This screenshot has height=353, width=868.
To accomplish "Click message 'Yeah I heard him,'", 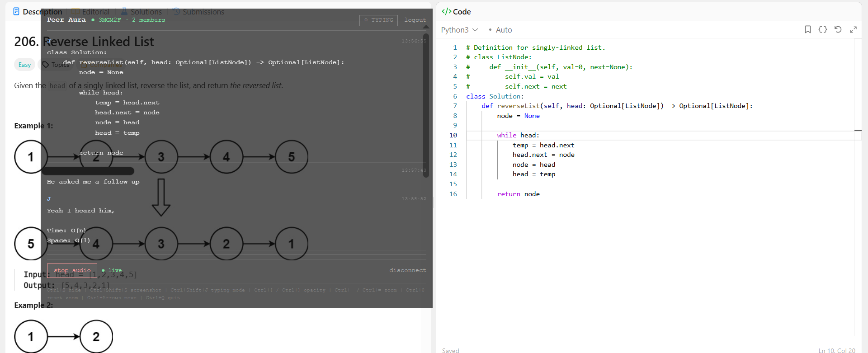I will click(80, 211).
